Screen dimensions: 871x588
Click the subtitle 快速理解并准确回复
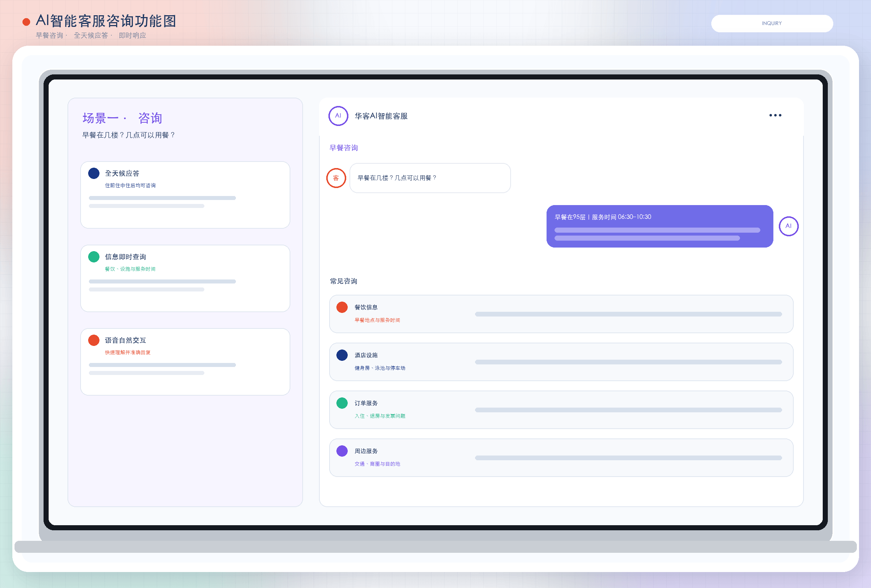tap(127, 353)
